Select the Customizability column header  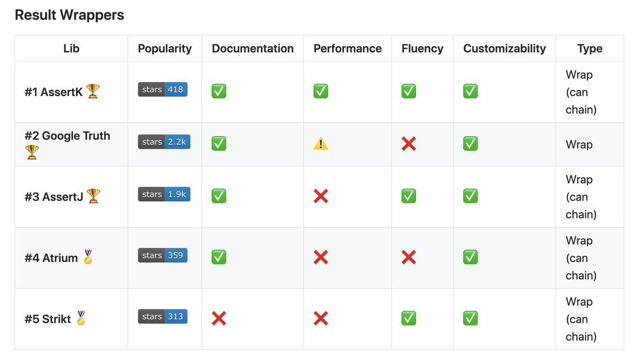coord(504,48)
